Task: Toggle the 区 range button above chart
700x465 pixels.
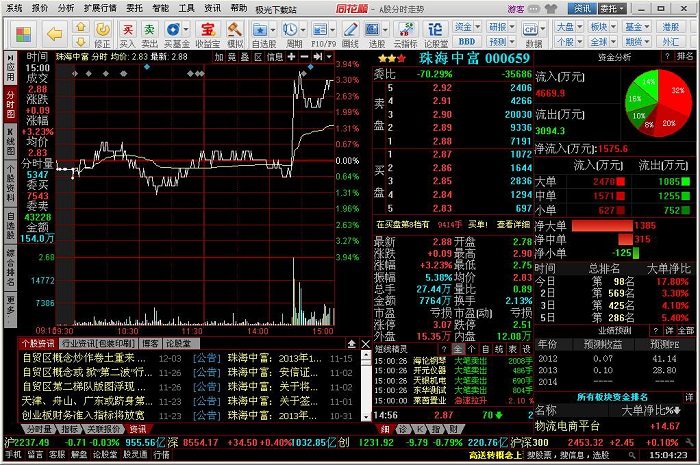Action: coord(258,57)
